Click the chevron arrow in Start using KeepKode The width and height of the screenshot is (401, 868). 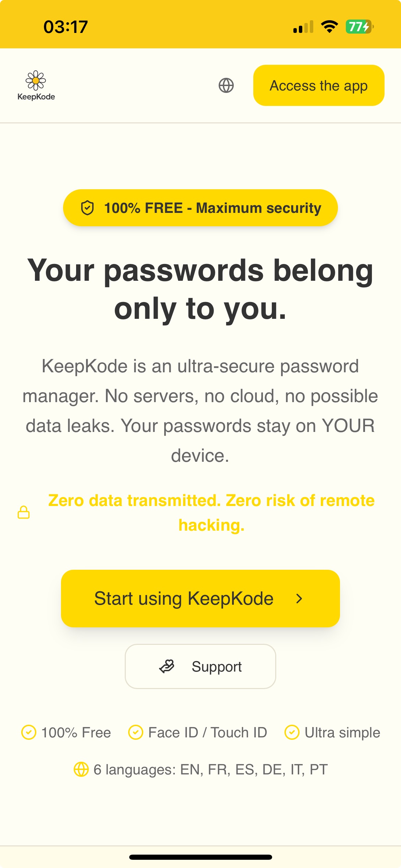pyautogui.click(x=299, y=598)
